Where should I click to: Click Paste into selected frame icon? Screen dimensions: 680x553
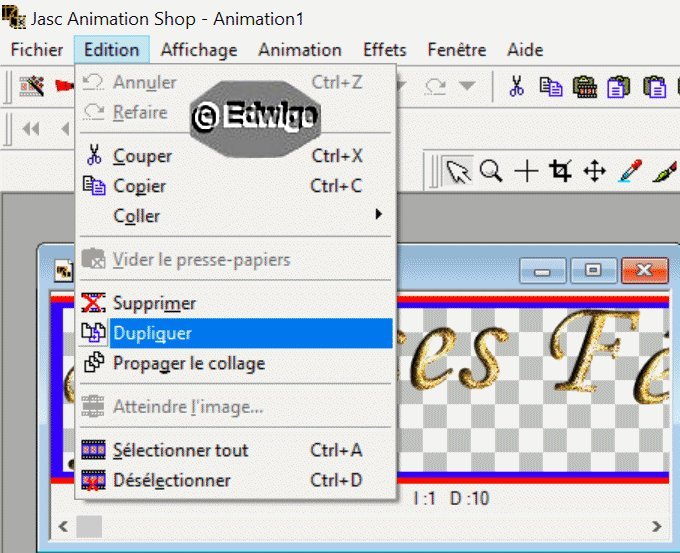pos(654,86)
